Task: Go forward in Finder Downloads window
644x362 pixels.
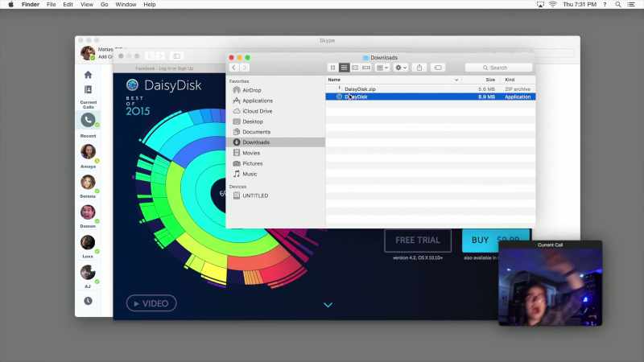Action: click(245, 68)
